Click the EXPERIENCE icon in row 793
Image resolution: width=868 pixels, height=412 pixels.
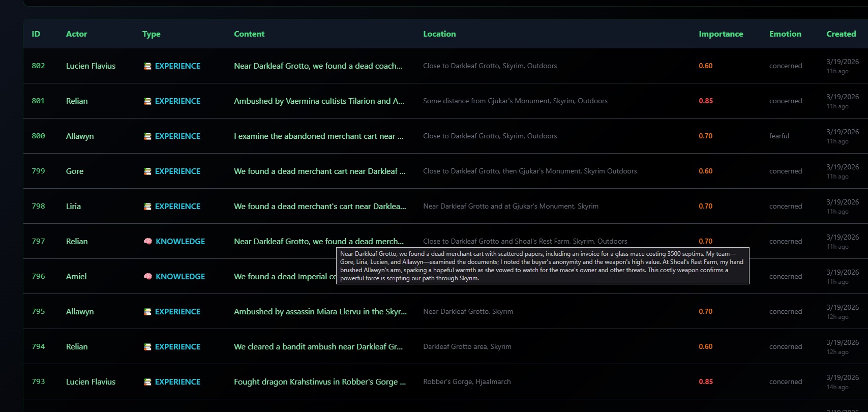pyautogui.click(x=147, y=382)
